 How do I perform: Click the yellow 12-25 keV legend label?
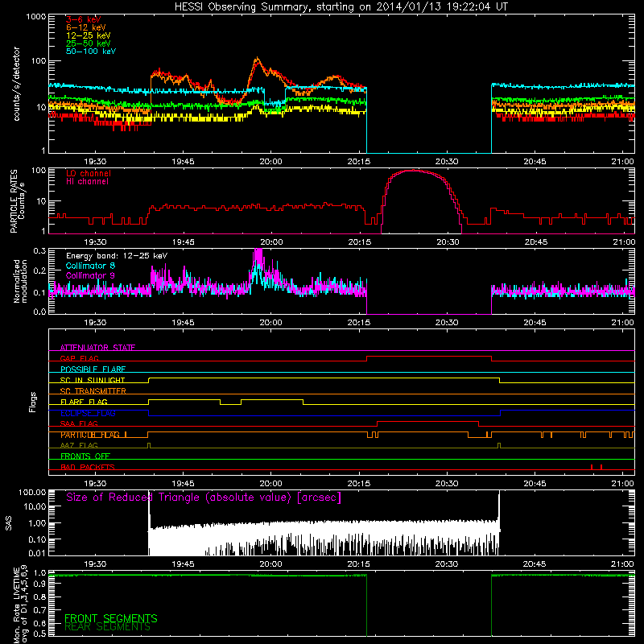(x=89, y=35)
